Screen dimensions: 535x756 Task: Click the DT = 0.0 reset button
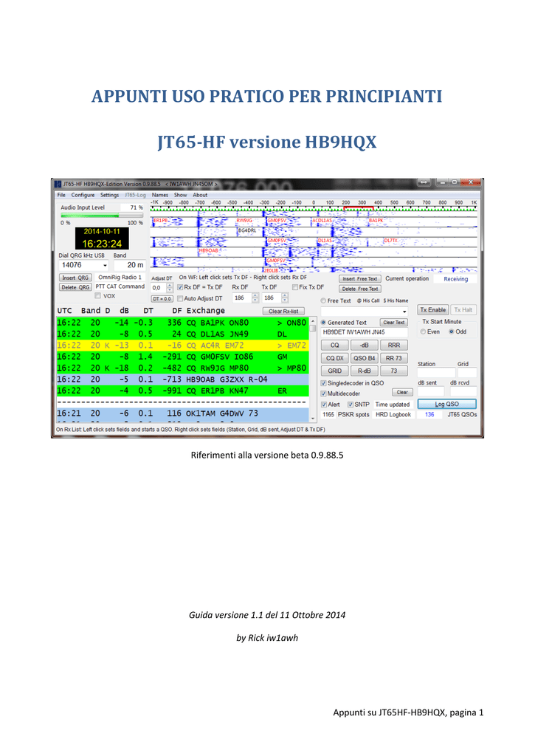tap(162, 299)
